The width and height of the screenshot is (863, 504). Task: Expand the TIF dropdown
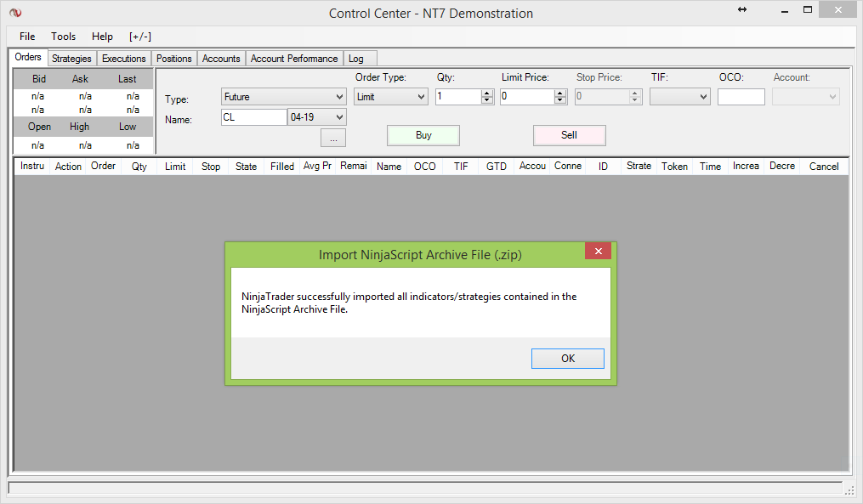click(703, 97)
